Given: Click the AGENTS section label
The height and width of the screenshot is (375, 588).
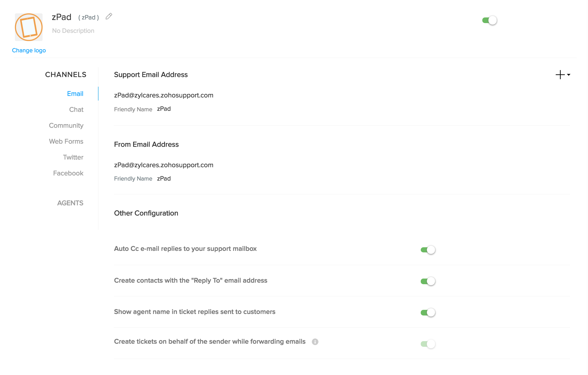Looking at the screenshot, I should (70, 203).
